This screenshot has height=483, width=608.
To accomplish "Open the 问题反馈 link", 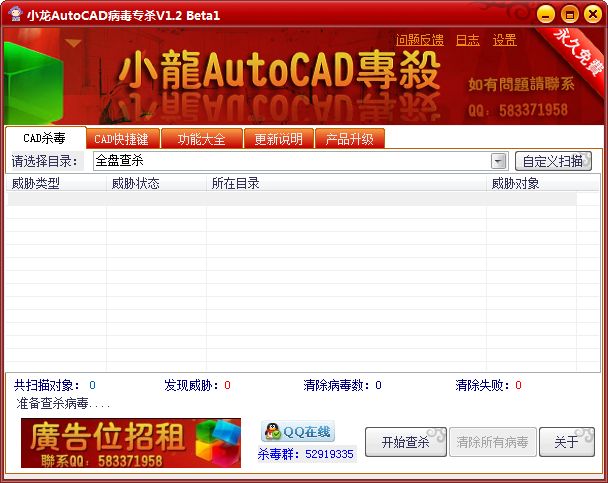I will [420, 40].
